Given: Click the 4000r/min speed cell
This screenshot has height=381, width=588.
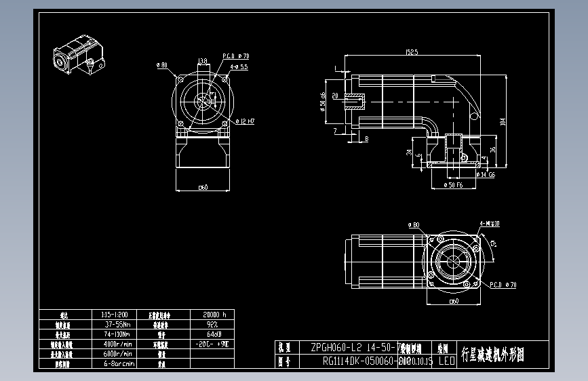Looking at the screenshot, I should click(x=115, y=344).
